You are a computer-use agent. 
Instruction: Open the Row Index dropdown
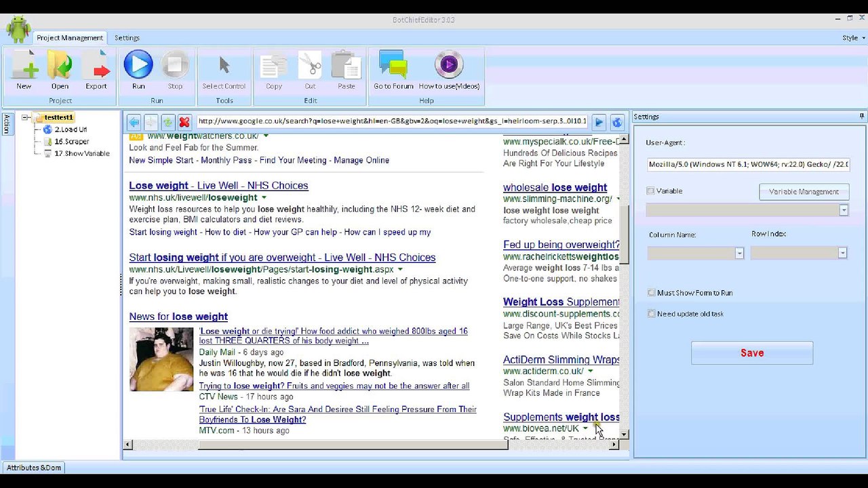click(x=842, y=253)
